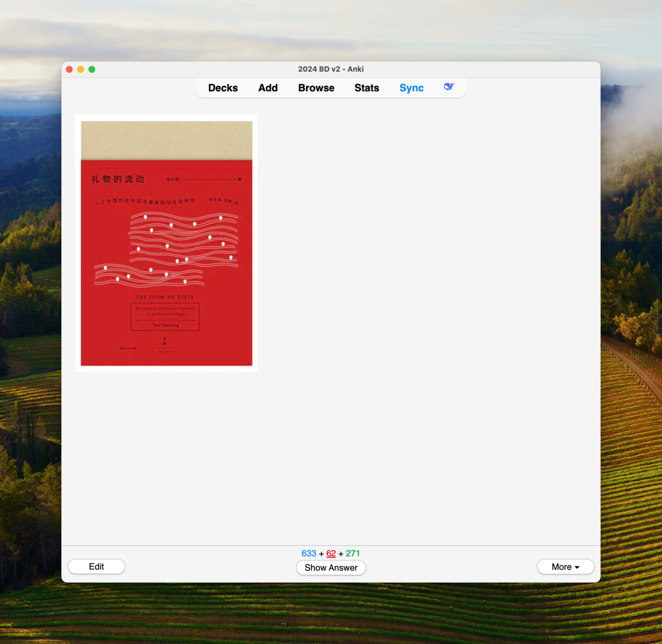This screenshot has height=644, width=662.
Task: Edit the current card
Action: [x=96, y=567]
